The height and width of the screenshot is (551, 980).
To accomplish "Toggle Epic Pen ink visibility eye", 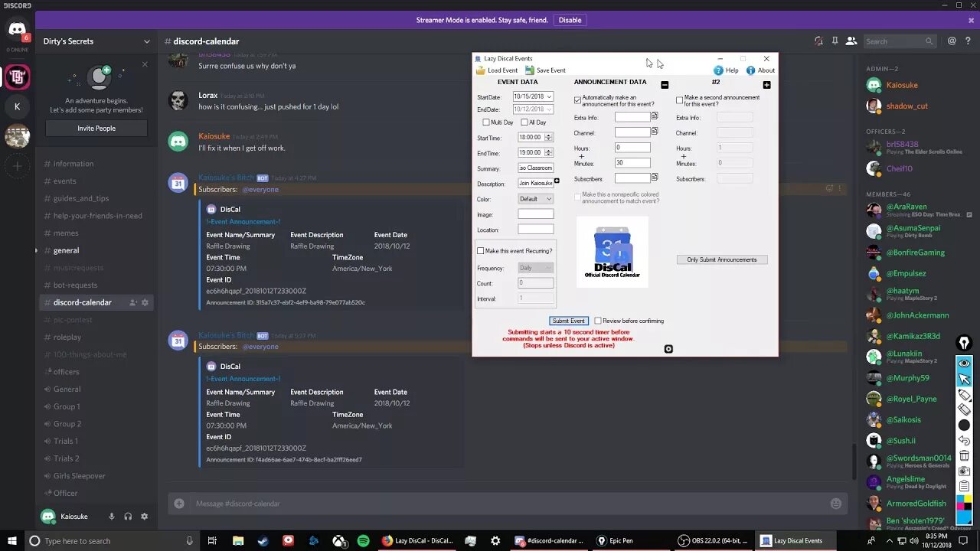I will point(965,363).
